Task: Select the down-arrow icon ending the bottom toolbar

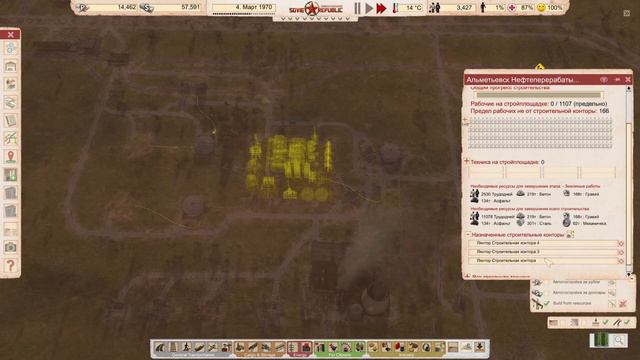Action: pyautogui.click(x=480, y=347)
